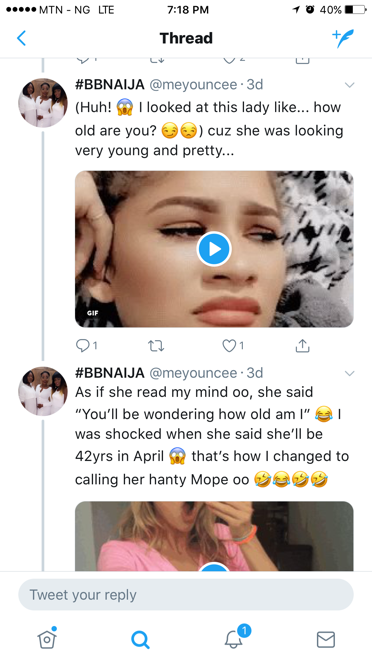Retweet the tweet with the side-eye GIF
Screen dimensions: 372x662
(x=156, y=346)
